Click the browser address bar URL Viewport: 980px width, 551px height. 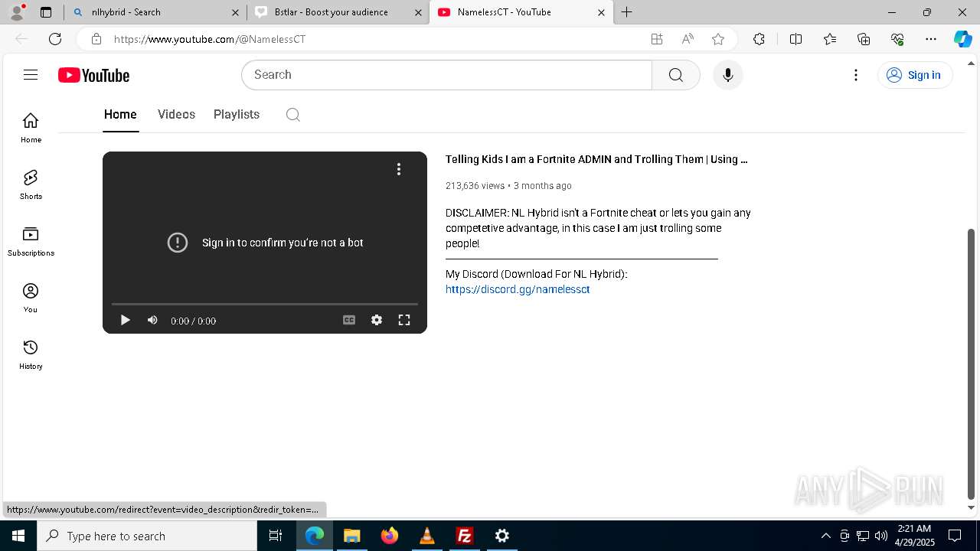(x=210, y=39)
